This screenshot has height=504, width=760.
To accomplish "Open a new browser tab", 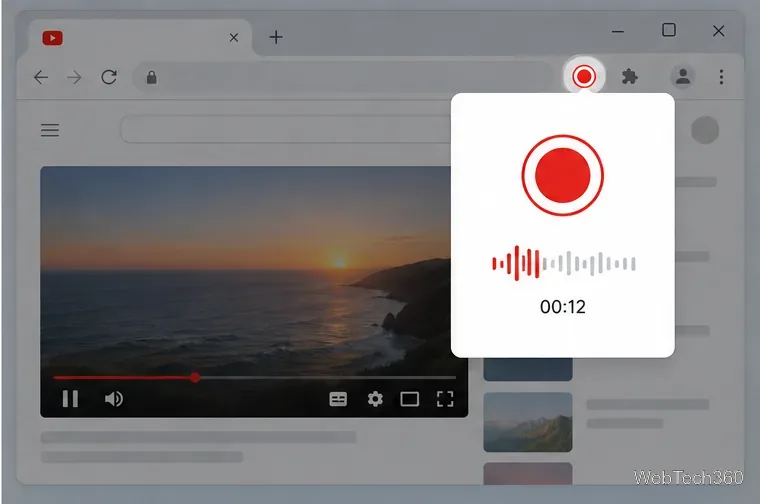I will (x=276, y=37).
